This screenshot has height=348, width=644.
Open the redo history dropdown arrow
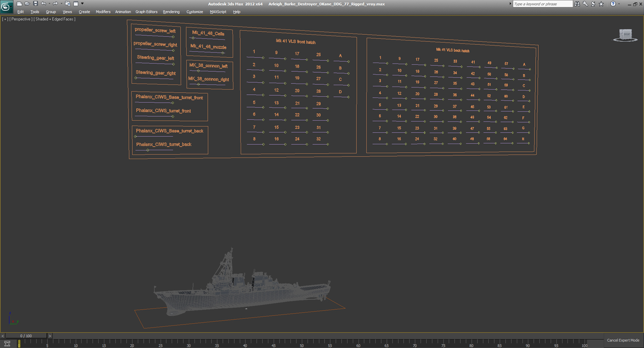[x=61, y=4]
